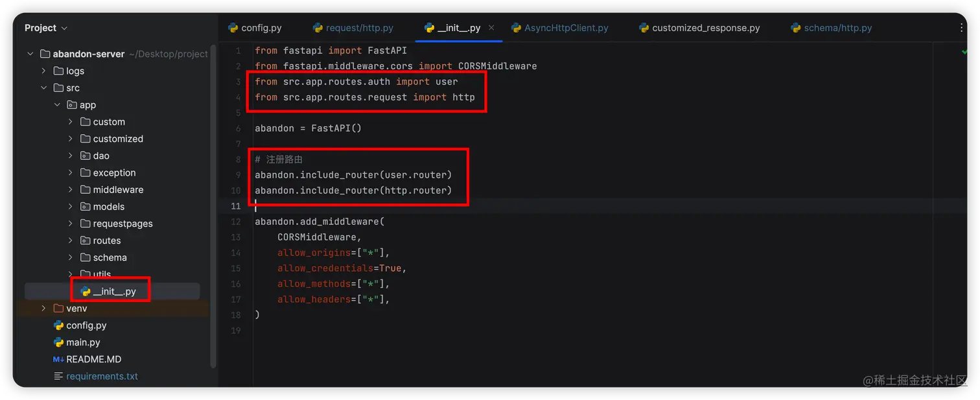Click the venv folder icon
The width and height of the screenshot is (980, 400).
click(58, 308)
